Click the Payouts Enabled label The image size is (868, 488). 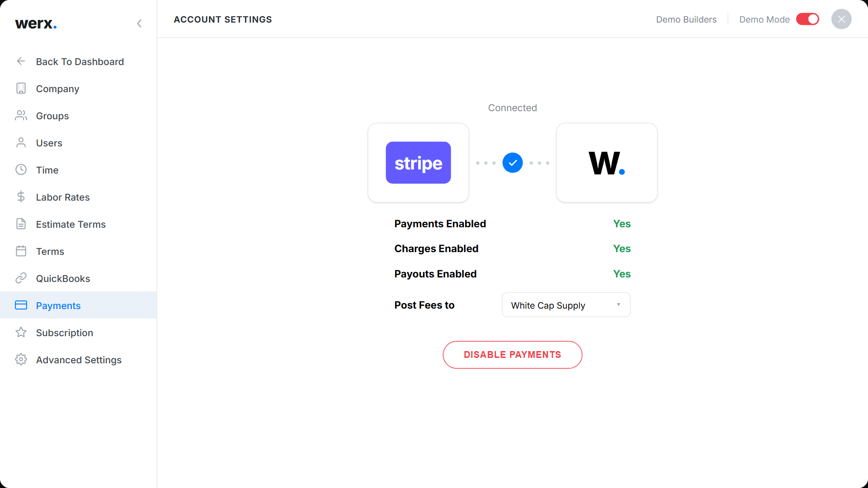coord(435,274)
